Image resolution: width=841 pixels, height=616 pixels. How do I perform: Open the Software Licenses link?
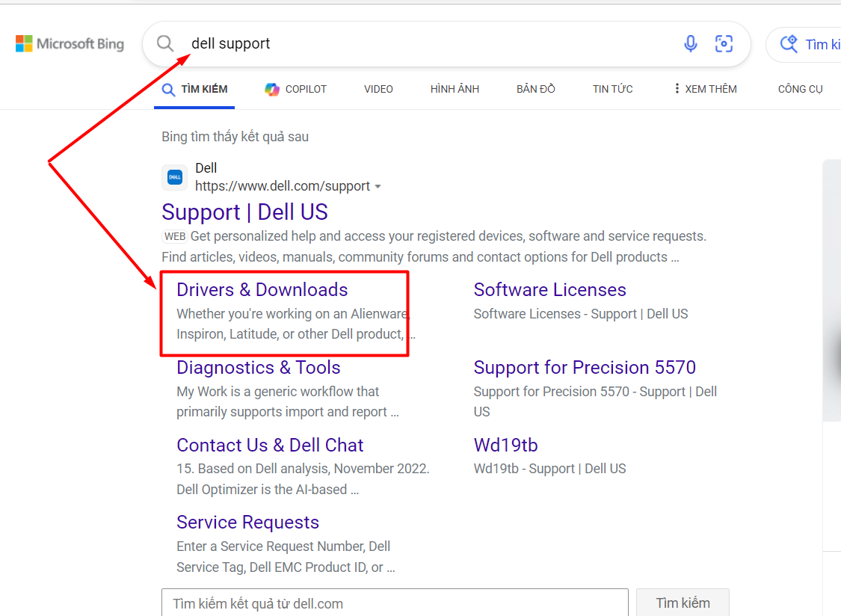(x=549, y=290)
